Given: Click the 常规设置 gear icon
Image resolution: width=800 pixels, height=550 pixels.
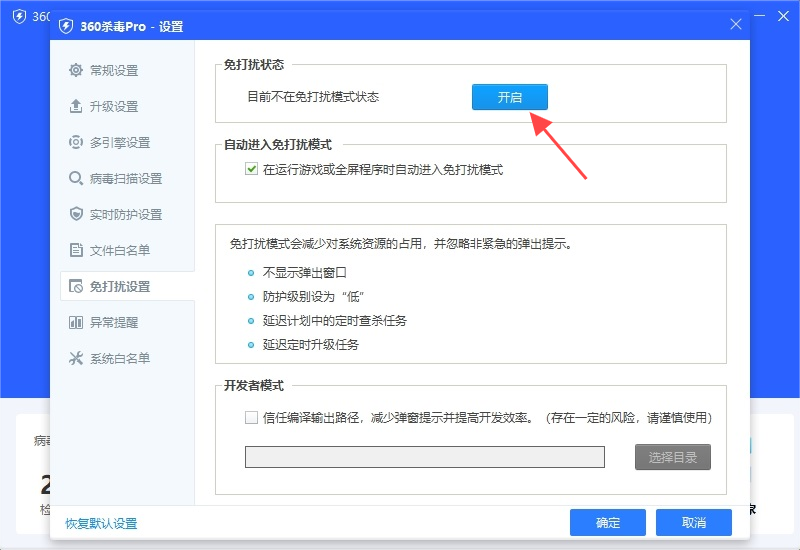Looking at the screenshot, I should pyautogui.click(x=76, y=70).
